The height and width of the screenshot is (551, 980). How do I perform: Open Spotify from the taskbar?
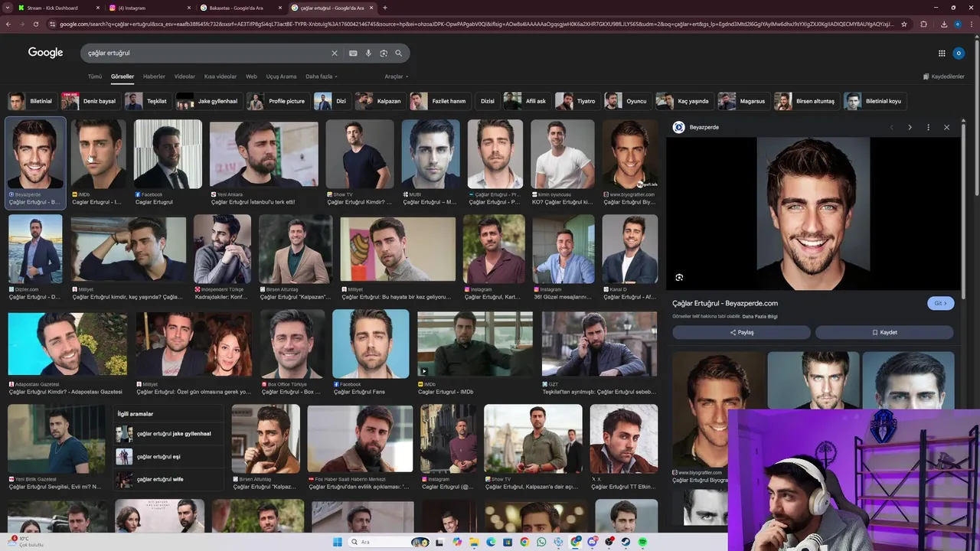[x=642, y=542]
